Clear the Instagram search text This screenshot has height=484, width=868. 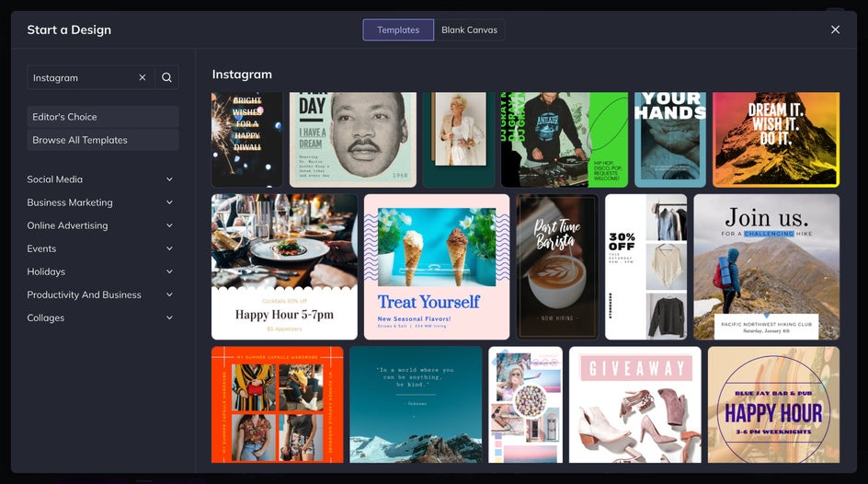pos(142,78)
